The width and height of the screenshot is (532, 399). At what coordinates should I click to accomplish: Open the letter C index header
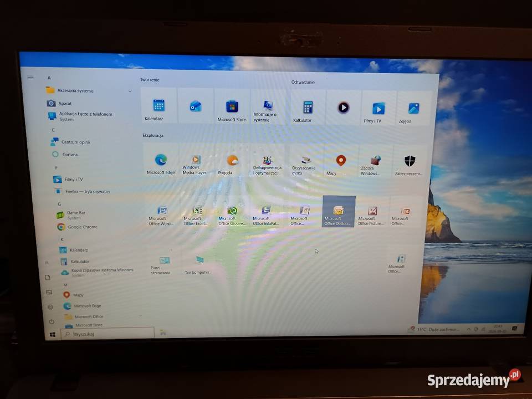53,130
